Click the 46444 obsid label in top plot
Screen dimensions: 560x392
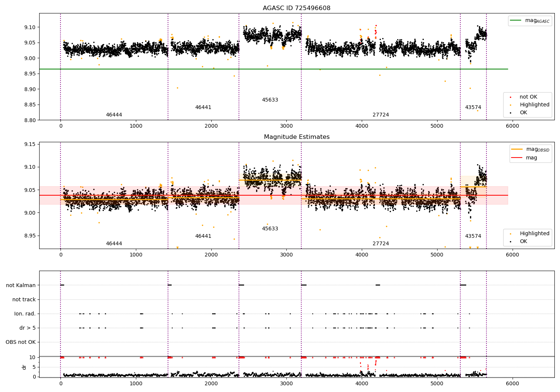tap(114, 115)
